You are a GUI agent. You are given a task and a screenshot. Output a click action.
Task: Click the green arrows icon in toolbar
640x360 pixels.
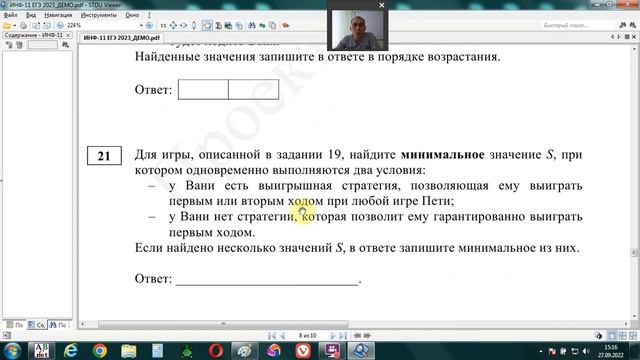(x=262, y=25)
